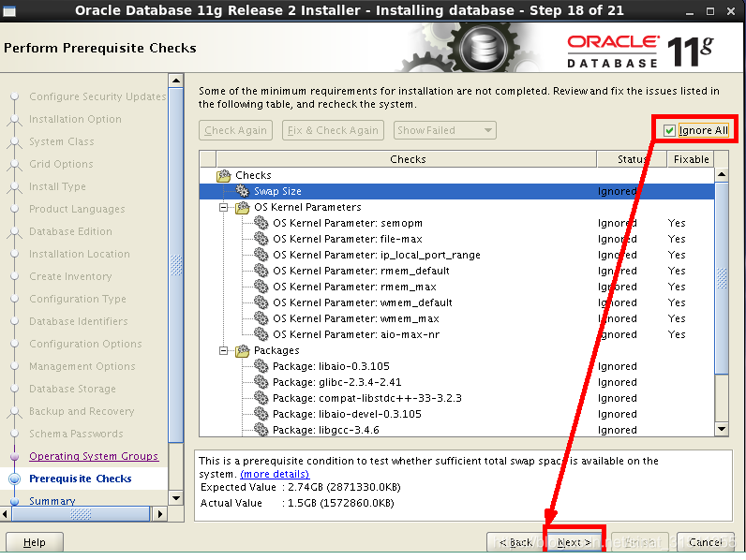Screen dimensions: 746x560
Task: Click the Cancel button
Action: 706,542
